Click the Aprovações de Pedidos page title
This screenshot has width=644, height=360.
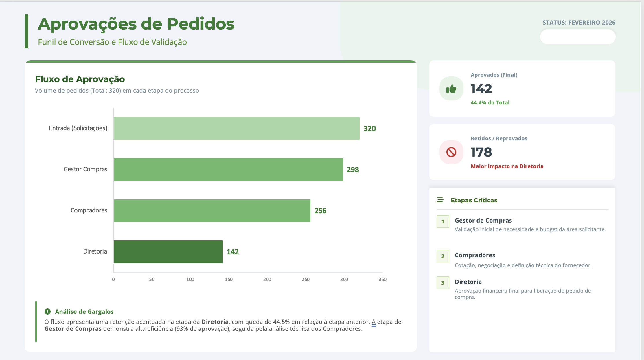[136, 24]
